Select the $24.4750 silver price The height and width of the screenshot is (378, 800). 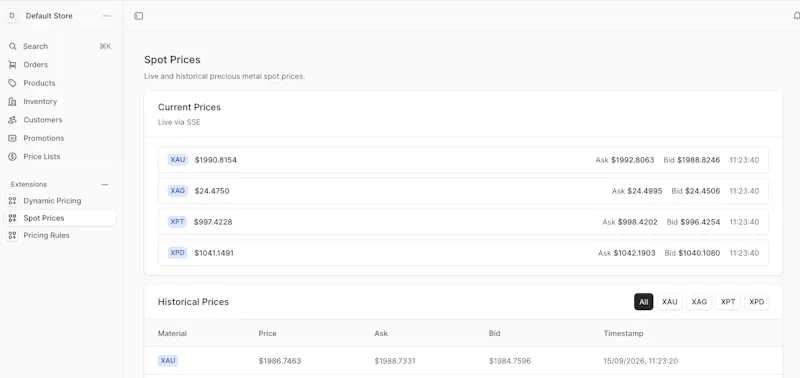(x=212, y=191)
